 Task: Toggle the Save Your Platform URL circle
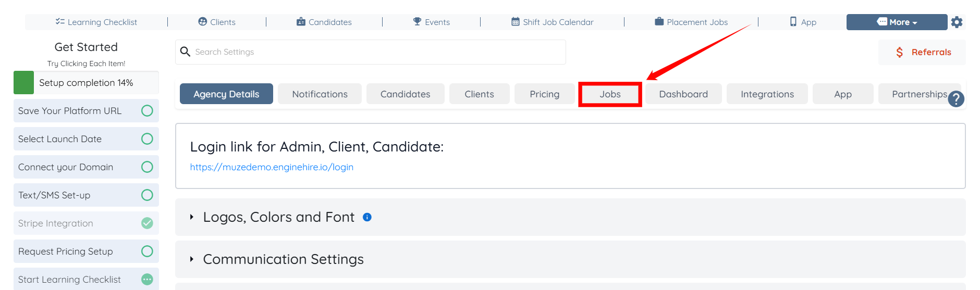click(x=148, y=111)
